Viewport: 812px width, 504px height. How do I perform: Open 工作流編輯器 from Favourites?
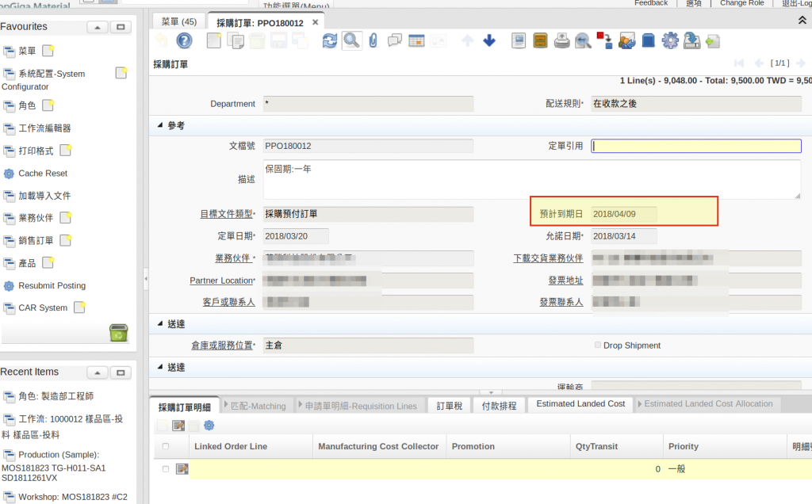pos(44,128)
